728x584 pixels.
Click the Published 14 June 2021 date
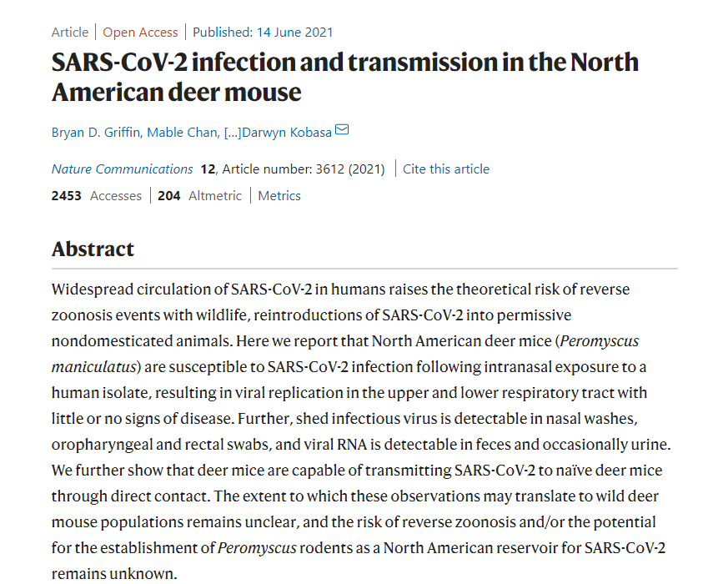coord(263,32)
